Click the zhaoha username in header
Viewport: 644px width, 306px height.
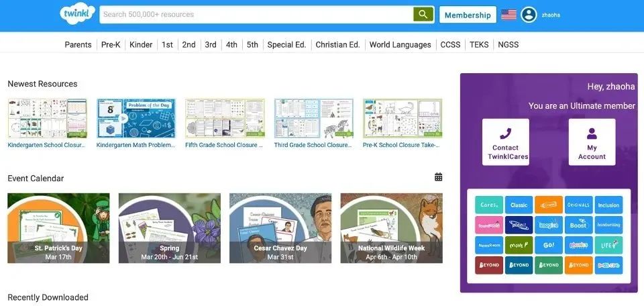point(550,15)
